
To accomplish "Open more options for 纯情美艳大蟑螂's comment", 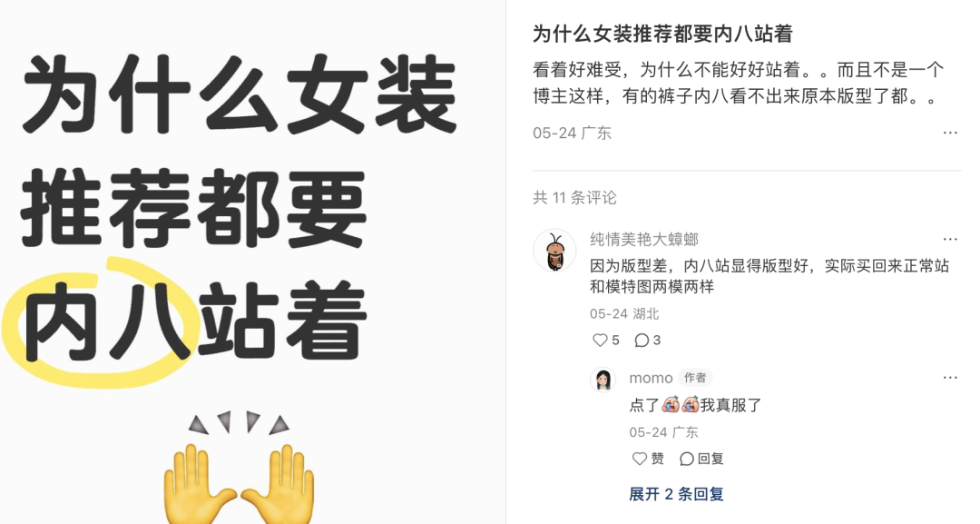I will click(x=950, y=239).
